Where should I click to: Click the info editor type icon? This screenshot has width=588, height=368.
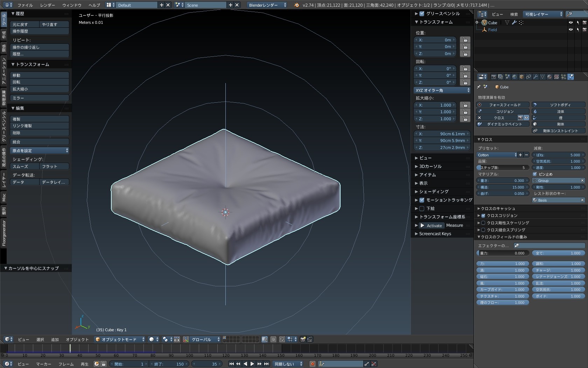click(x=8, y=5)
